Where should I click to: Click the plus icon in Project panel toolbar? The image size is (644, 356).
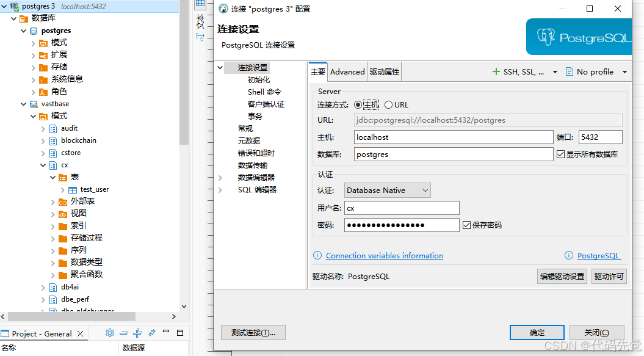(x=137, y=333)
